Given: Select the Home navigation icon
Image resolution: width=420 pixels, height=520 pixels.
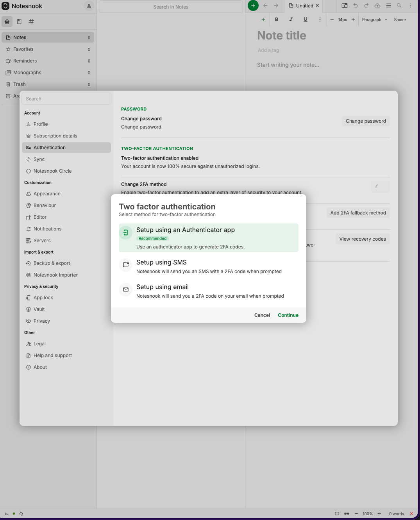Looking at the screenshot, I should (7, 21).
